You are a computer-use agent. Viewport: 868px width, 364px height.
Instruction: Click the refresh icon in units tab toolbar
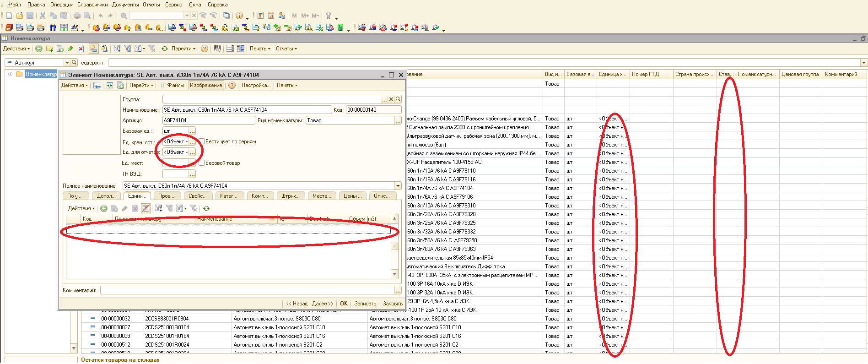tap(206, 208)
